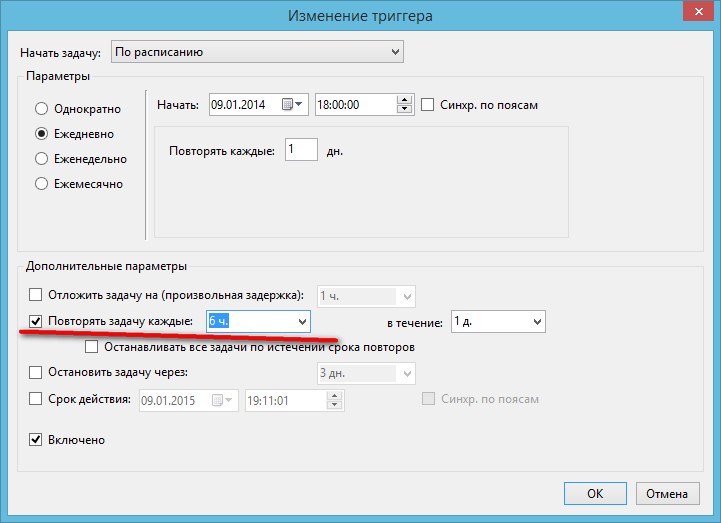
Task: Increase the start time with up arrow
Action: [404, 100]
